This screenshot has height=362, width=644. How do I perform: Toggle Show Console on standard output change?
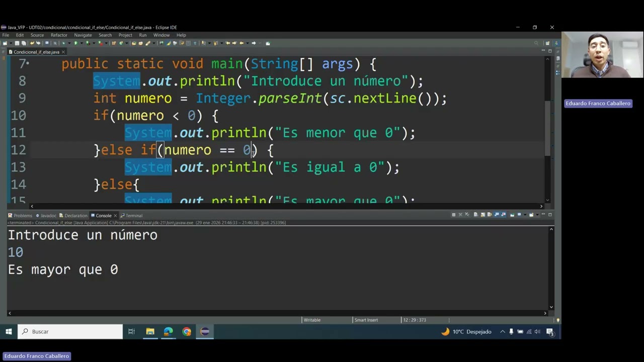[x=497, y=215]
